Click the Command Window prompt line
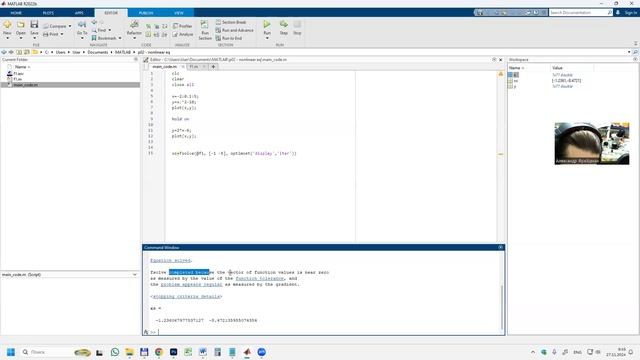 tap(327, 332)
